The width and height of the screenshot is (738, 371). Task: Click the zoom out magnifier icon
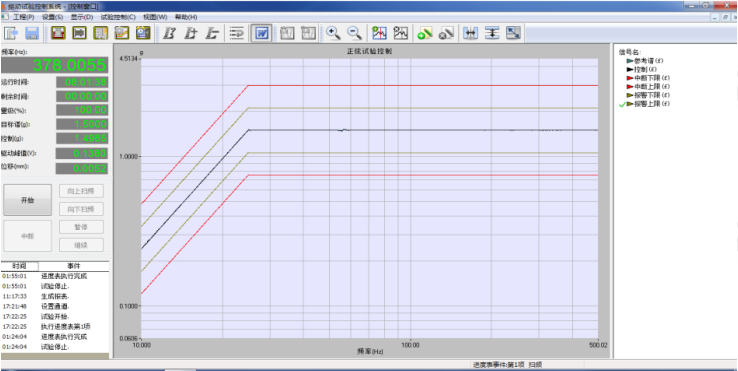click(354, 33)
